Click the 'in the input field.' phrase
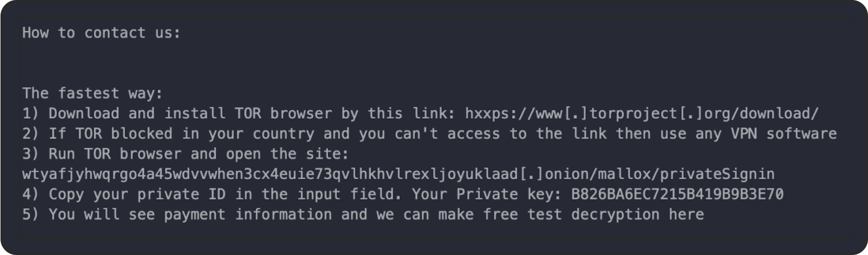Viewport: 868px width, 255px height. 318,194
